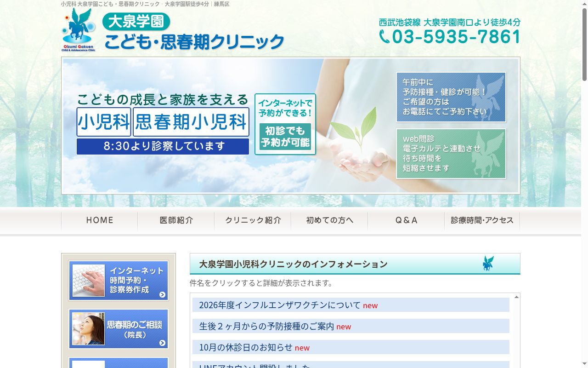The width and height of the screenshot is (588, 368).
Task: Select 初めての方へ in the navigation bar
Action: [330, 220]
